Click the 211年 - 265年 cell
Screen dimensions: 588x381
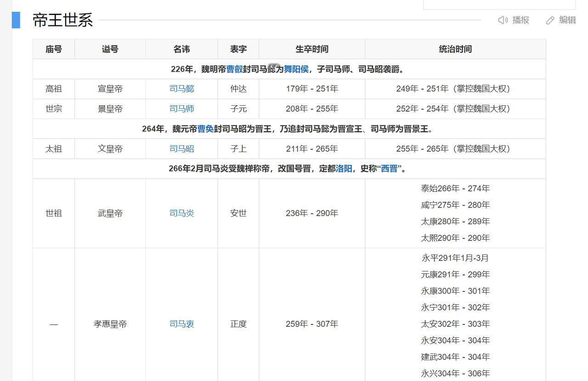[312, 149]
